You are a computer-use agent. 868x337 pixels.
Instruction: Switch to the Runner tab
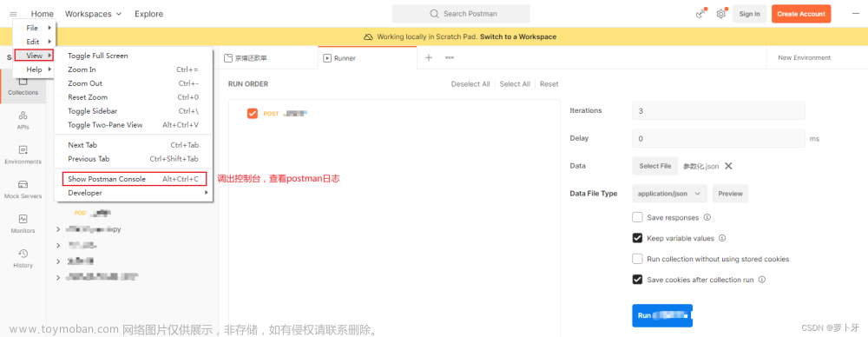[x=367, y=57]
